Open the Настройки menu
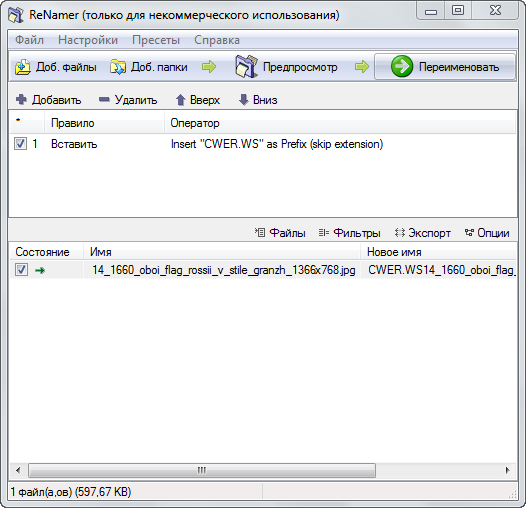Screen dimensions: 526x508 pos(88,40)
